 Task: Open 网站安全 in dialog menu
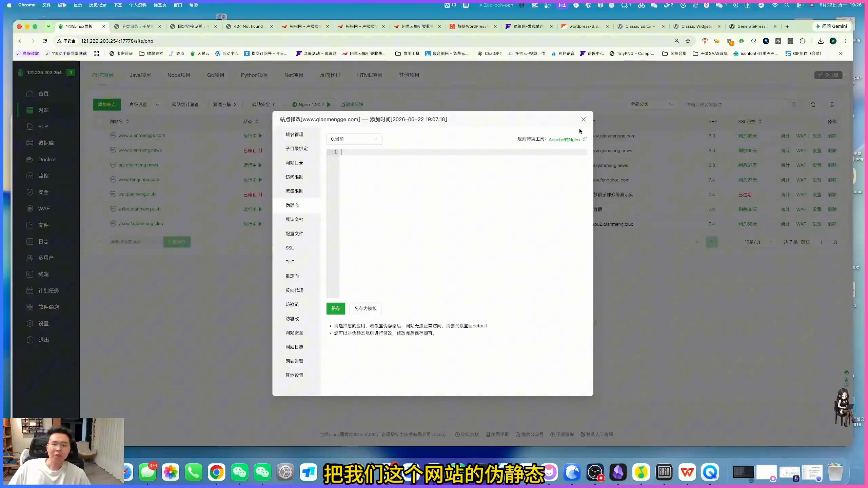(294, 333)
